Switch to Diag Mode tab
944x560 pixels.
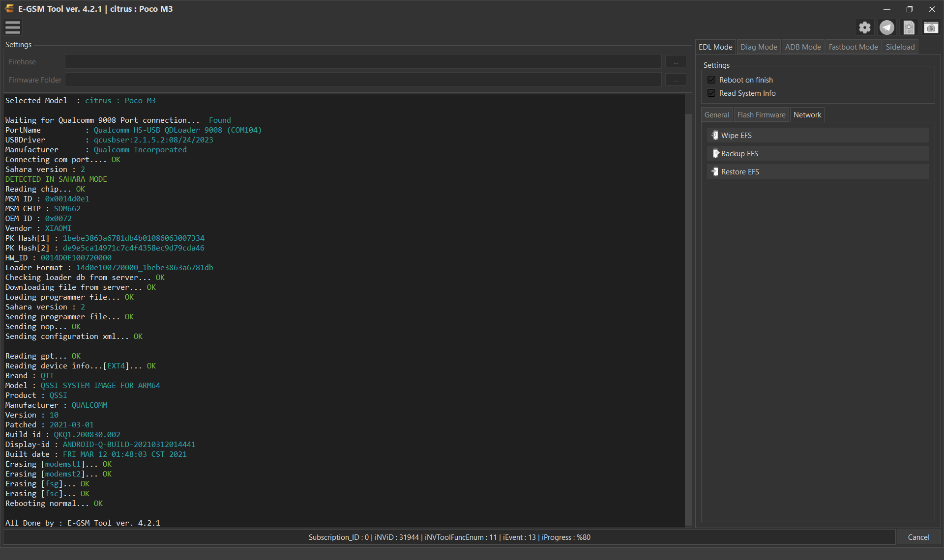[759, 47]
